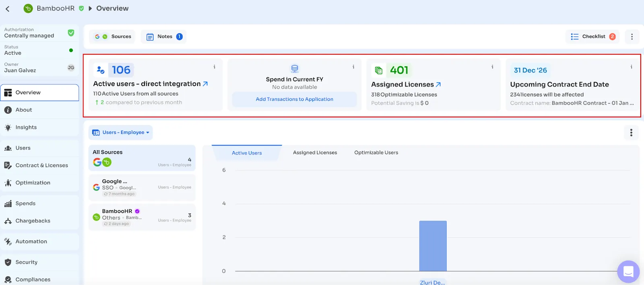644x285 pixels.
Task: Open Notes with 1 item
Action: [x=164, y=37]
